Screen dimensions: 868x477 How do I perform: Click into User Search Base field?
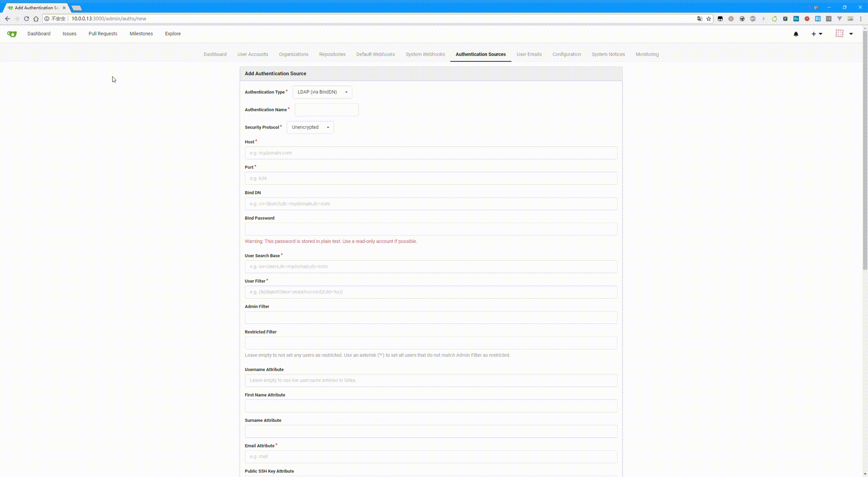[431, 267]
